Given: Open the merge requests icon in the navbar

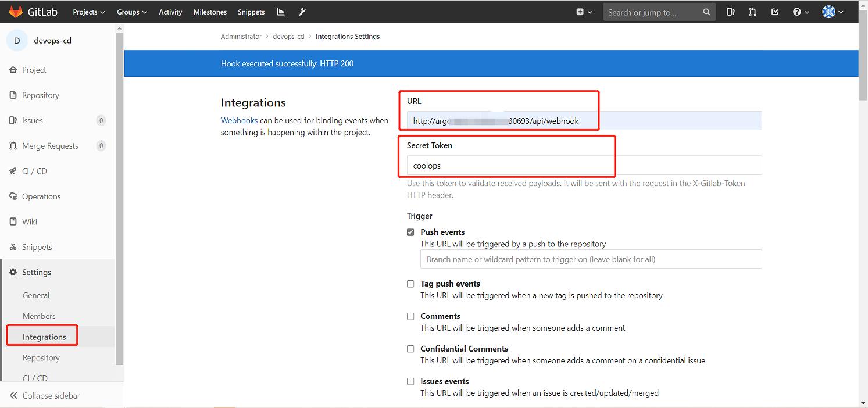Looking at the screenshot, I should click(752, 12).
